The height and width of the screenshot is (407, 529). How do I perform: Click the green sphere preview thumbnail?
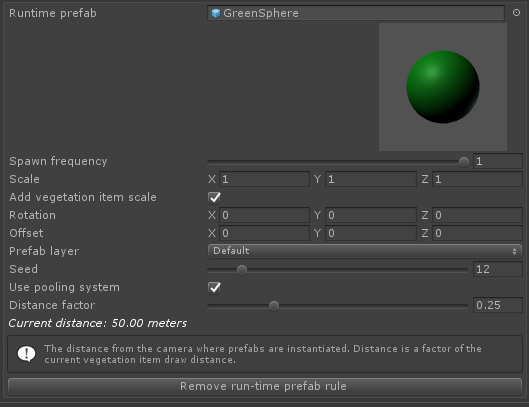[x=443, y=87]
